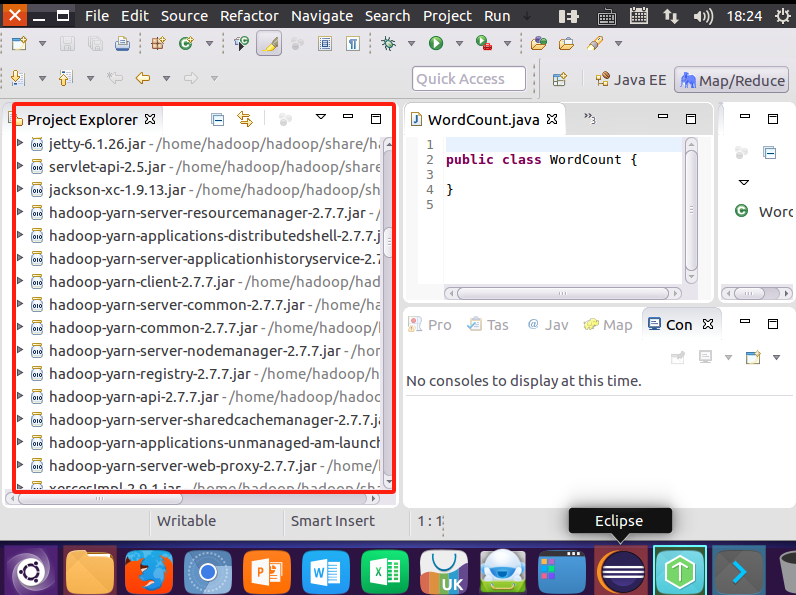This screenshot has width=796, height=595.
Task: Toggle Link with Editor in Project Explorer
Action: [245, 119]
